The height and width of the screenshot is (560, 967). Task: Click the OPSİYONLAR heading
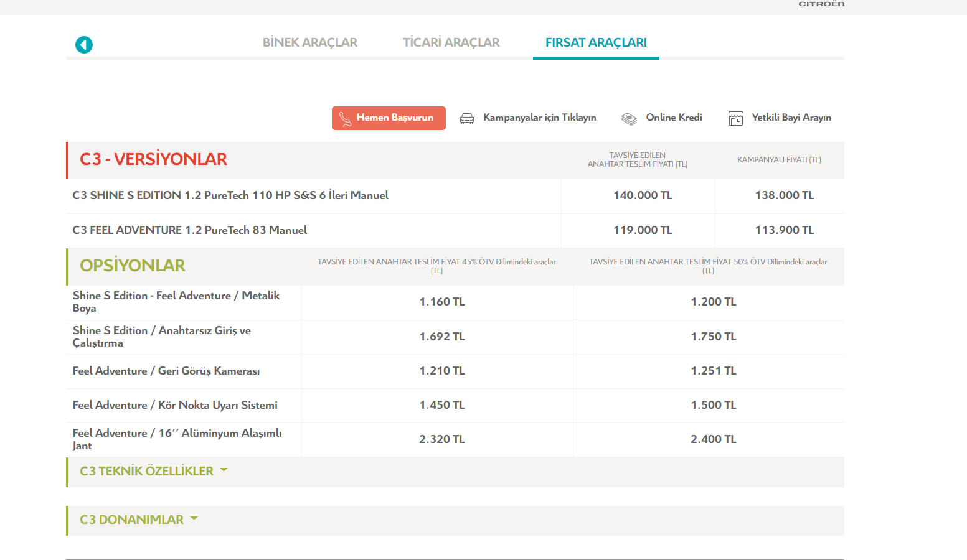(133, 266)
